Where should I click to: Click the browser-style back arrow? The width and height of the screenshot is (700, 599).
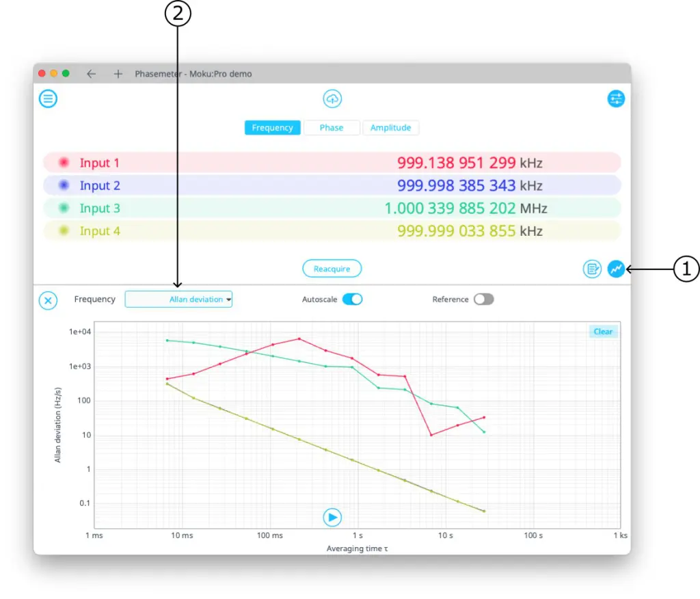[x=91, y=74]
